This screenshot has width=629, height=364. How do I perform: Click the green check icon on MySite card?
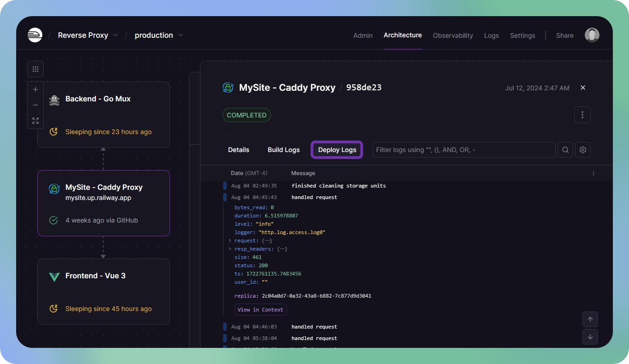54,220
